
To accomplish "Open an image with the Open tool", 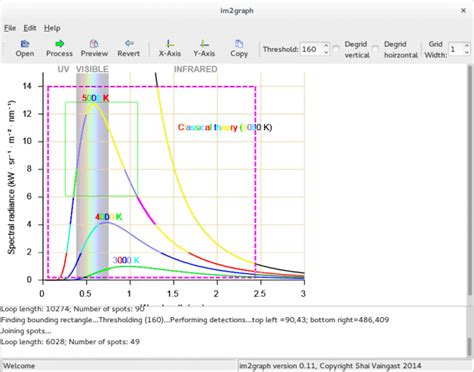I will pos(25,48).
